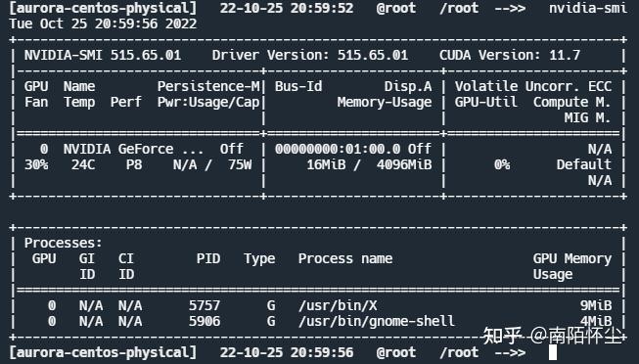The image size is (639, 364).
Task: Click PID 5757 in processes table
Action: [205, 305]
